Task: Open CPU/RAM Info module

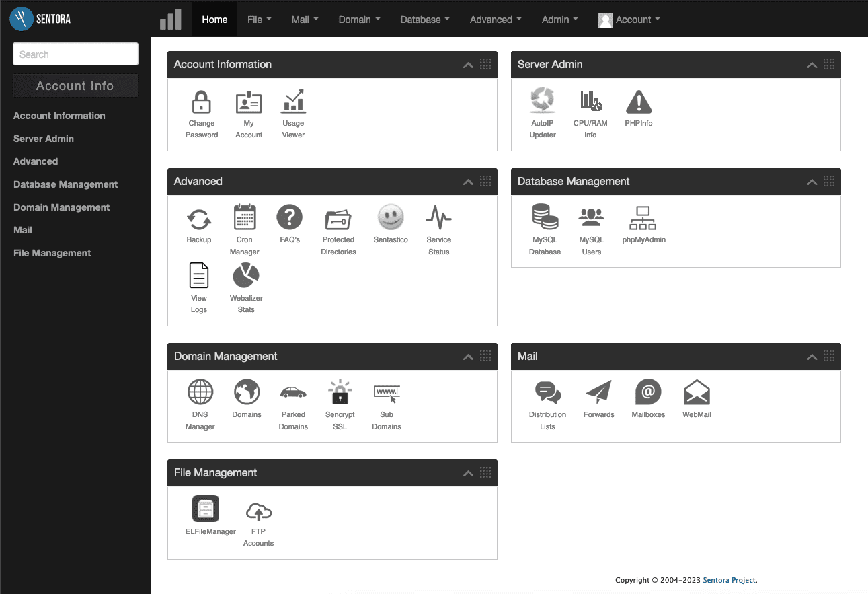Action: click(x=590, y=102)
